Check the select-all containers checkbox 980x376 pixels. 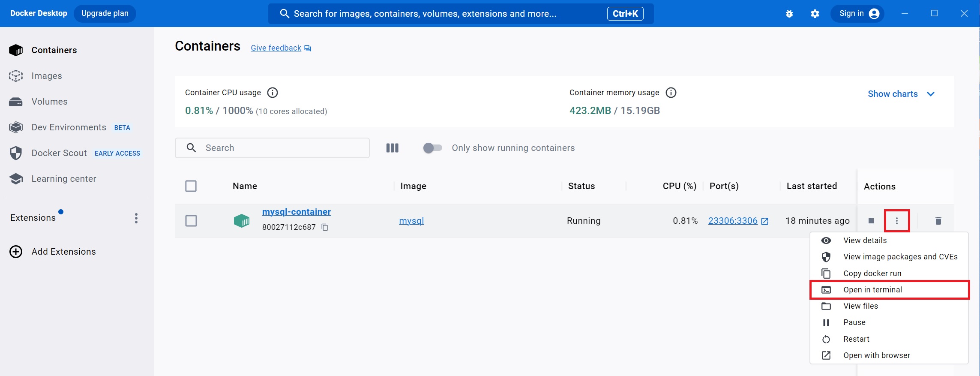point(191,186)
